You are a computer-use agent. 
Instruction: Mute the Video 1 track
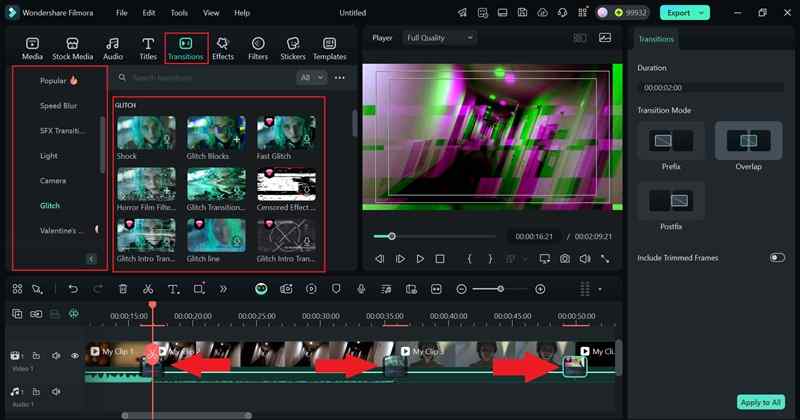(56, 356)
